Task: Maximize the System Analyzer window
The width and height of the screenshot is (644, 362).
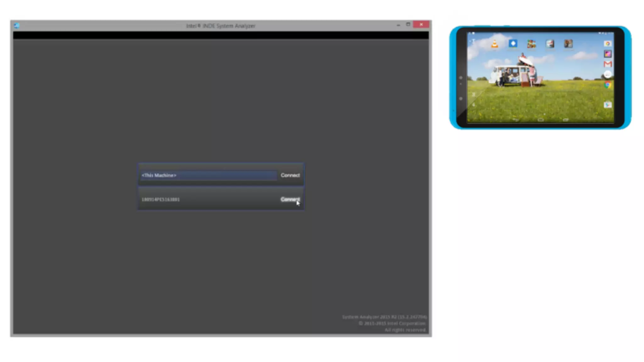Action: (x=408, y=25)
